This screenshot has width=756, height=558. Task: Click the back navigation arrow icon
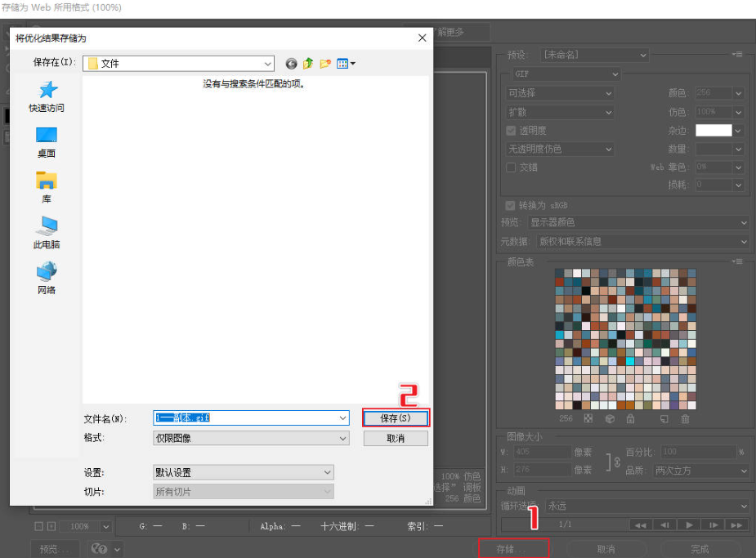coord(291,64)
